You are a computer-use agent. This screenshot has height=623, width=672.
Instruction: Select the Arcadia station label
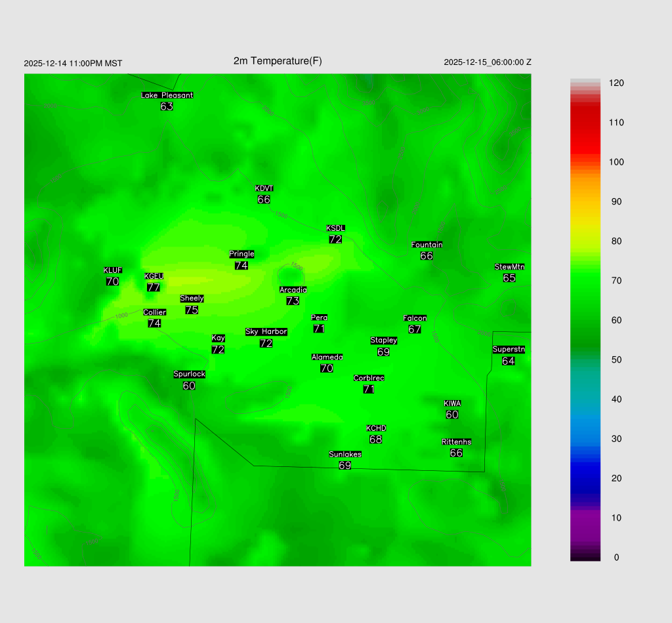point(293,290)
